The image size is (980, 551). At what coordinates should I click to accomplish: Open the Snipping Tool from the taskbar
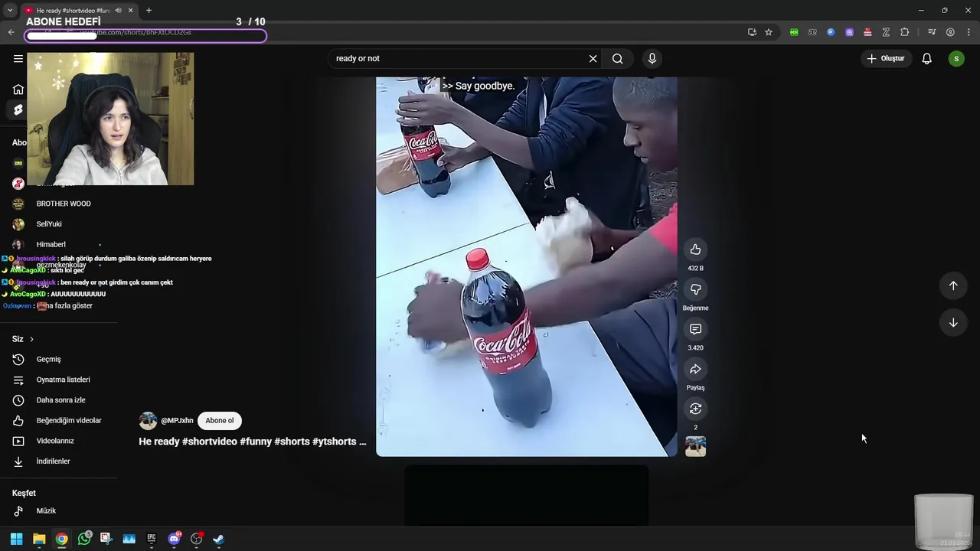pyautogui.click(x=106, y=539)
